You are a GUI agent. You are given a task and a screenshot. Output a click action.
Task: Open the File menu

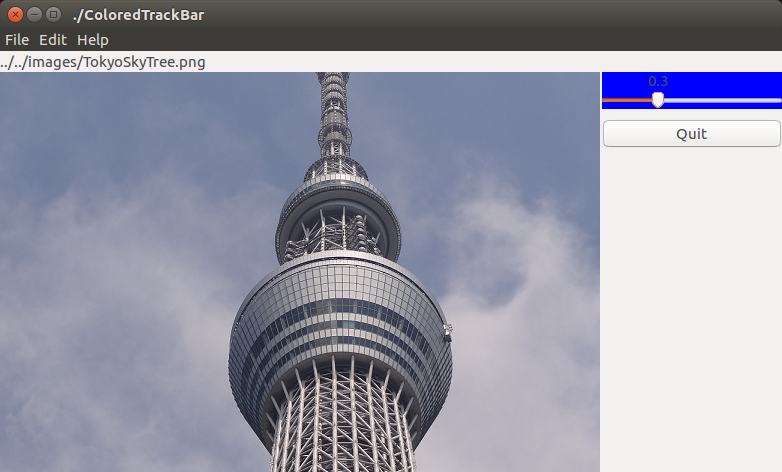coord(17,40)
